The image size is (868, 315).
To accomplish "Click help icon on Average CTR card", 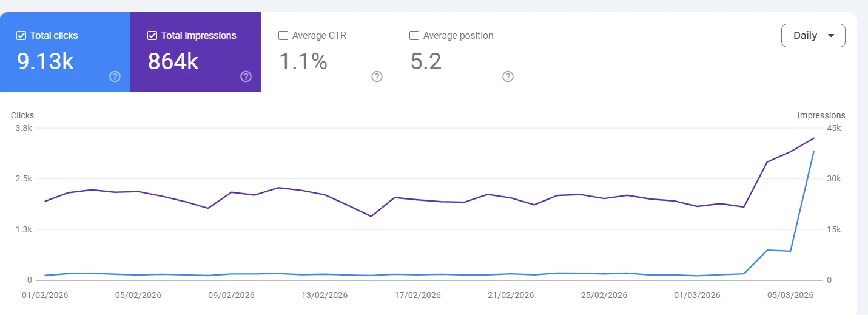I will click(377, 76).
